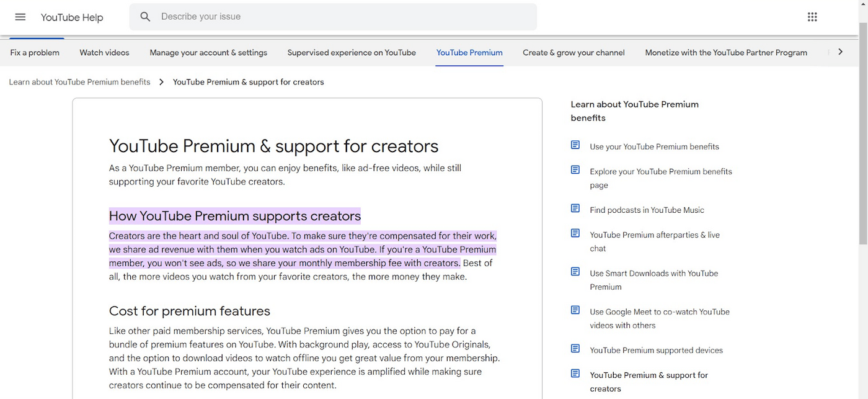Switch to the Fix a problem tab
The height and width of the screenshot is (399, 868).
coord(34,53)
